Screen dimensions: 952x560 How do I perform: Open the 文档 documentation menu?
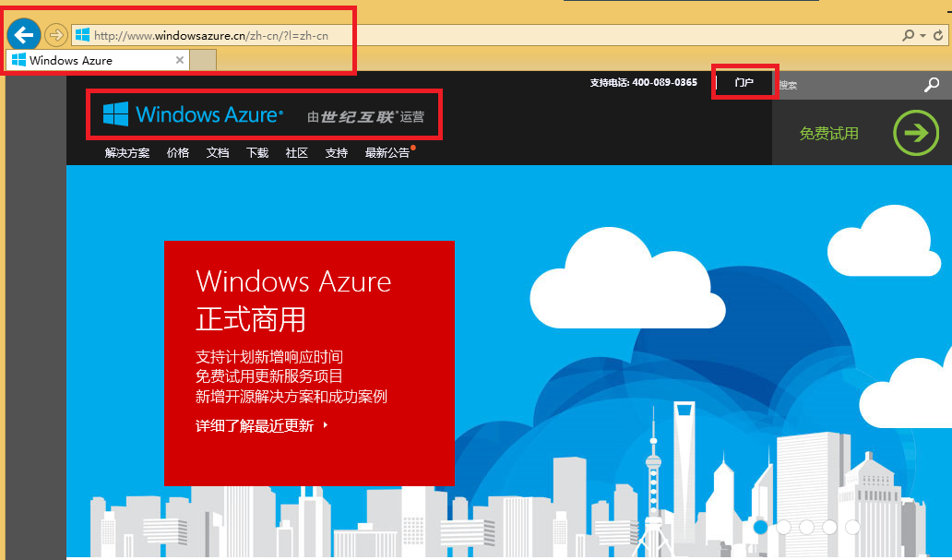pos(218,153)
